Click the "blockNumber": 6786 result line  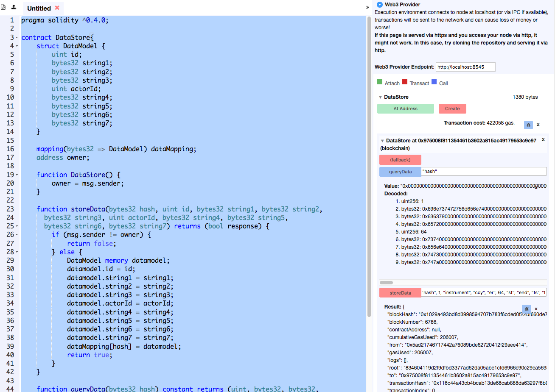point(412,322)
